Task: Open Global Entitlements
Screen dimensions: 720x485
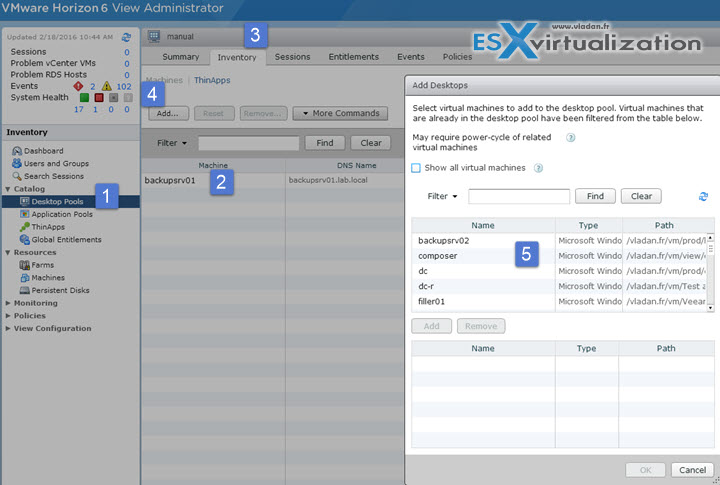Action: 61,240
